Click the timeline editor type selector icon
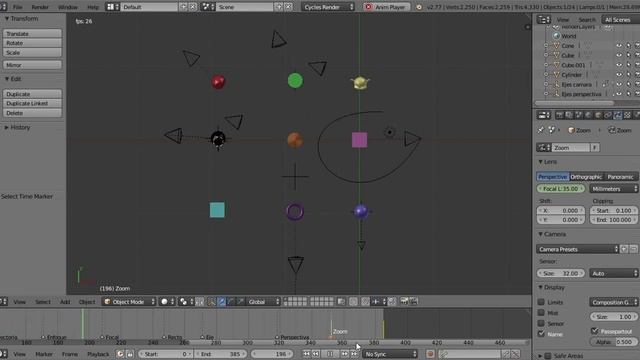This screenshot has height=360, width=640. (4, 354)
